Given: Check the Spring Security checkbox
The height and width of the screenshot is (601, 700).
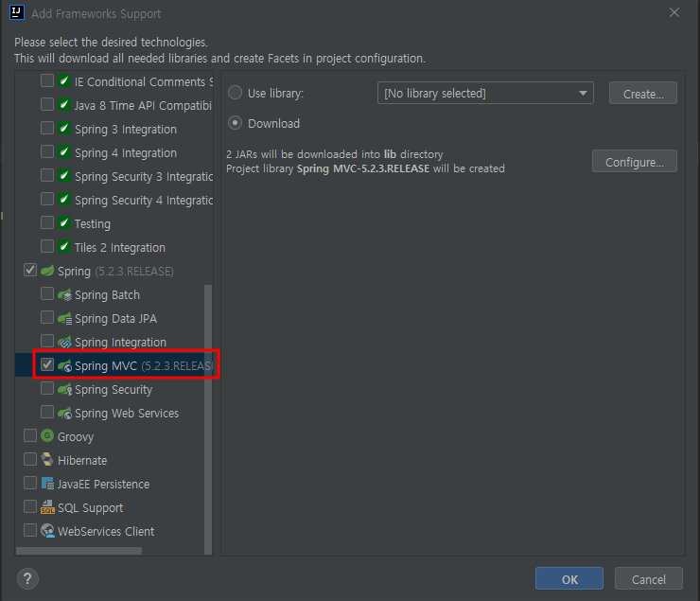Looking at the screenshot, I should (x=47, y=388).
